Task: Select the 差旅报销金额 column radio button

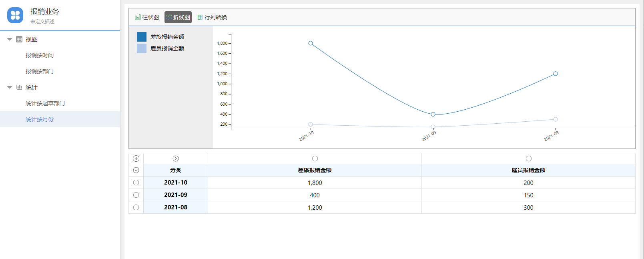Action: click(x=315, y=159)
